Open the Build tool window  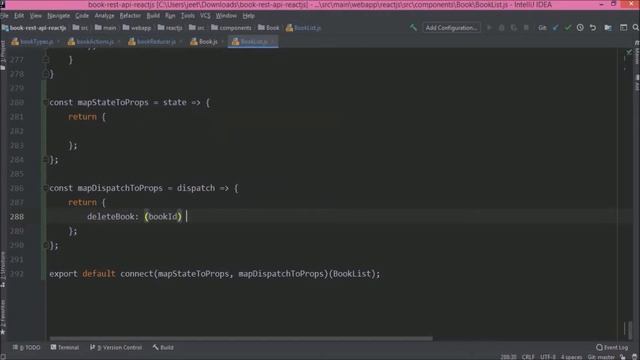(x=163, y=347)
